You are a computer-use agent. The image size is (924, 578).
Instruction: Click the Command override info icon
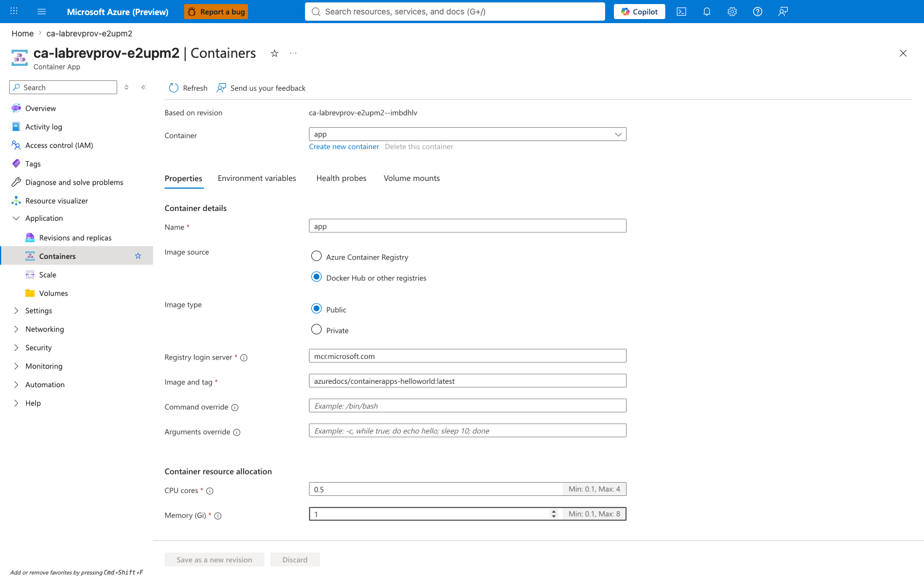pos(235,407)
